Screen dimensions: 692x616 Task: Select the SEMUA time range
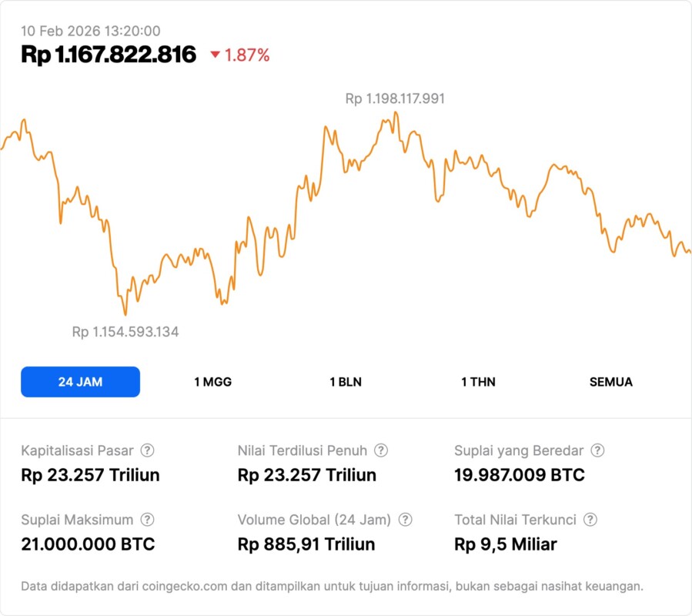tap(611, 382)
